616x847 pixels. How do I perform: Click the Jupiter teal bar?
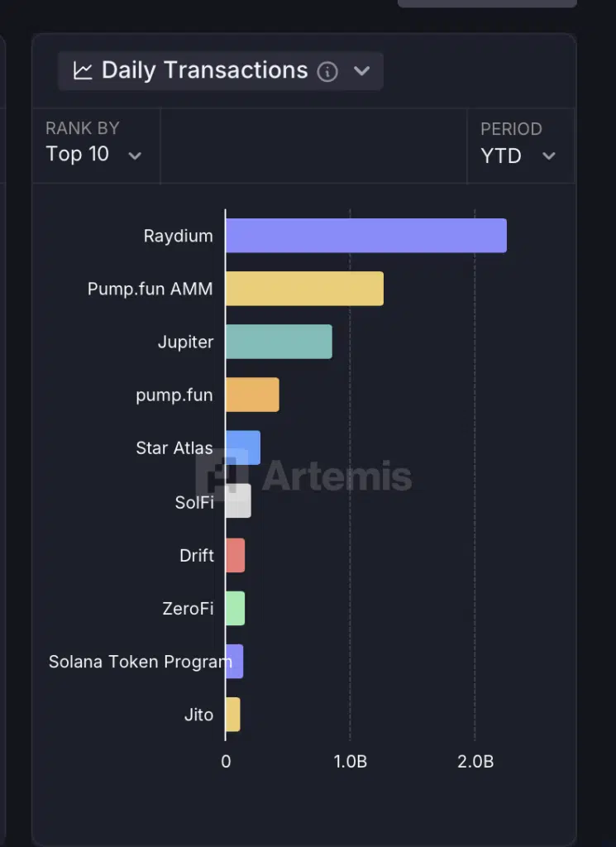point(277,342)
